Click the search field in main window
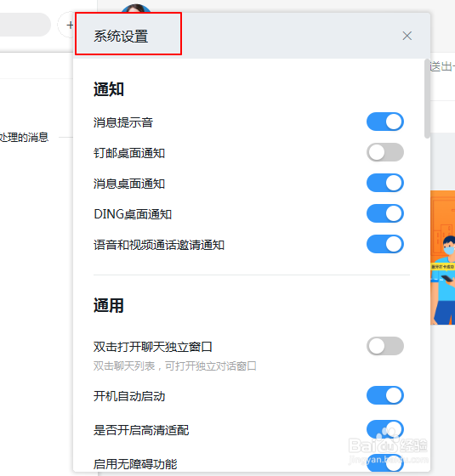The image size is (455, 476). coord(25,25)
